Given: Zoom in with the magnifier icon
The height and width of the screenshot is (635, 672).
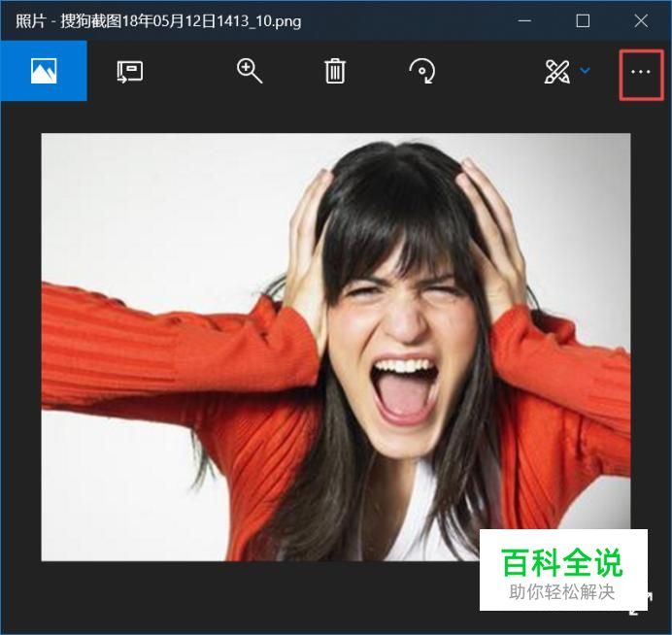Looking at the screenshot, I should click(250, 71).
